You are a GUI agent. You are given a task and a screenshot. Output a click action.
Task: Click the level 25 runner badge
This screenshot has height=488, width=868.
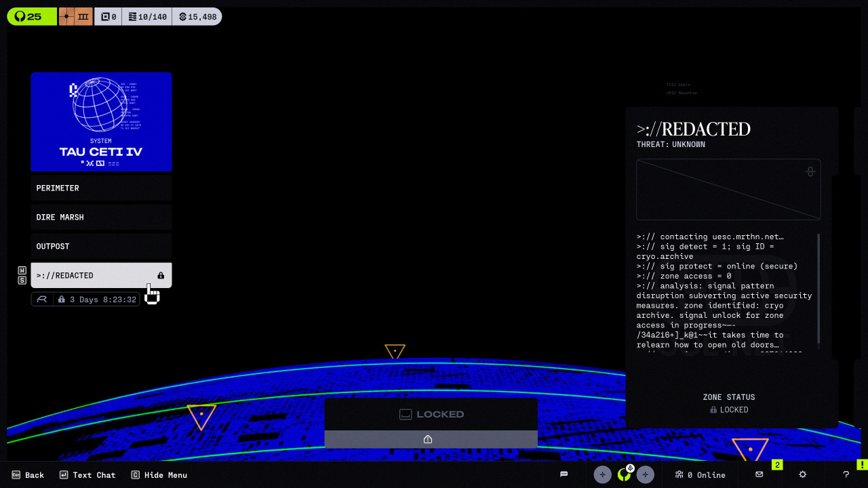[31, 16]
